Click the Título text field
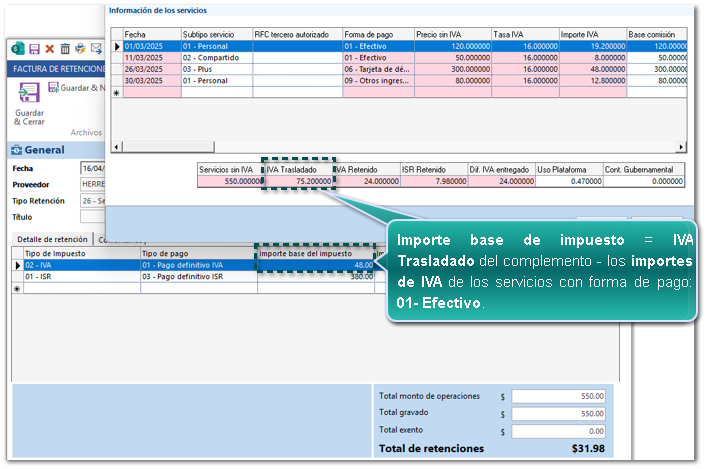709x469 pixels. pyautogui.click(x=93, y=216)
